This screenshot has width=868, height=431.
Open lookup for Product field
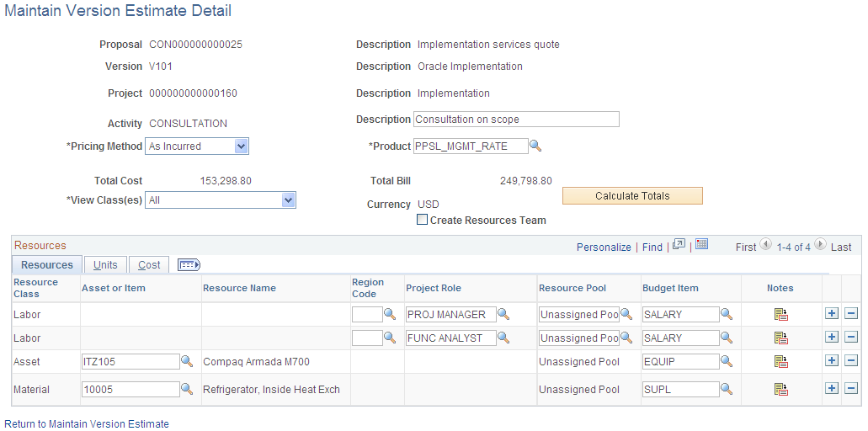tap(535, 146)
